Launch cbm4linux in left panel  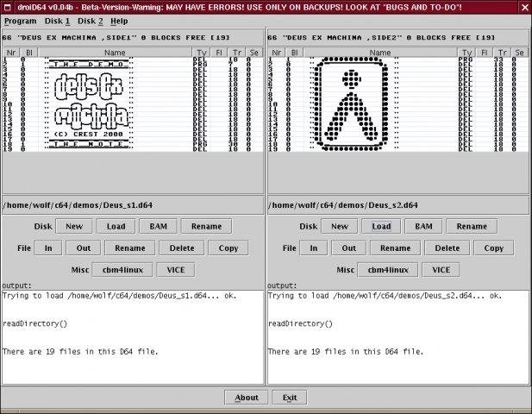click(122, 270)
